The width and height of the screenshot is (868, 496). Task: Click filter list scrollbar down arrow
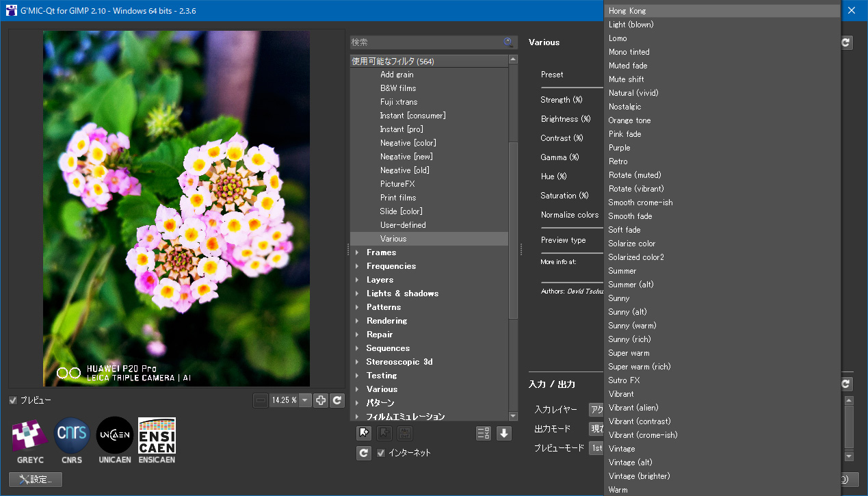[x=513, y=416]
